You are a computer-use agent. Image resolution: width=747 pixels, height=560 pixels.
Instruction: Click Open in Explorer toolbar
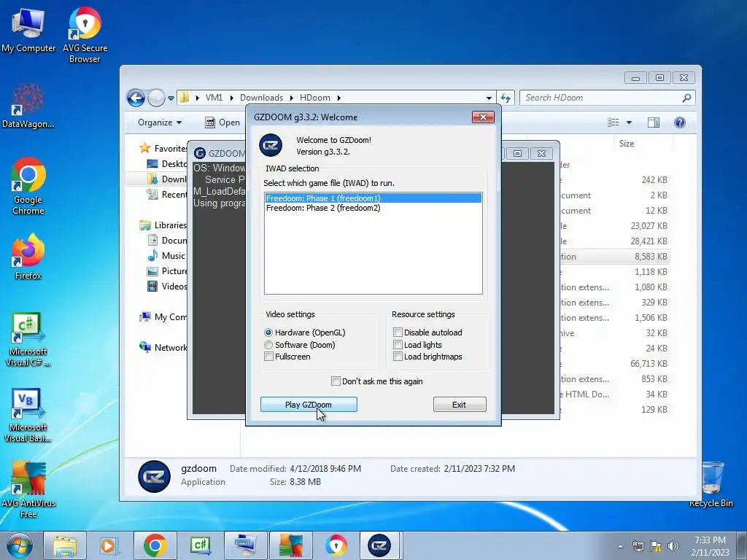[x=222, y=122]
